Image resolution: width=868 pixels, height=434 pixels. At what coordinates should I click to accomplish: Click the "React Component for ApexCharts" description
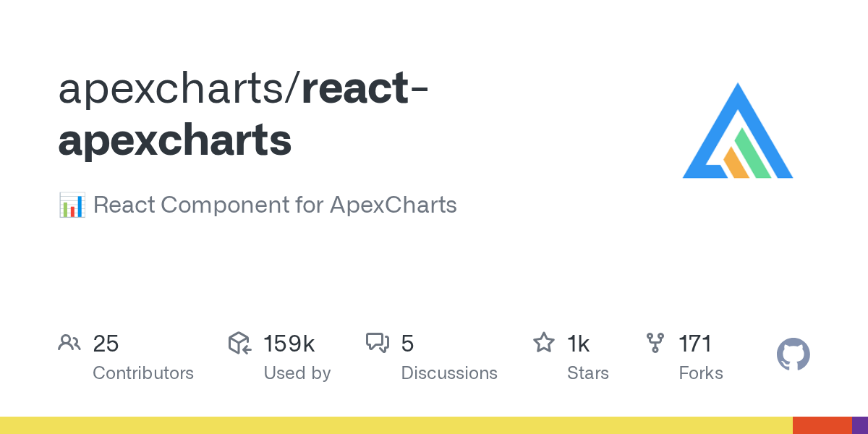pos(275,205)
